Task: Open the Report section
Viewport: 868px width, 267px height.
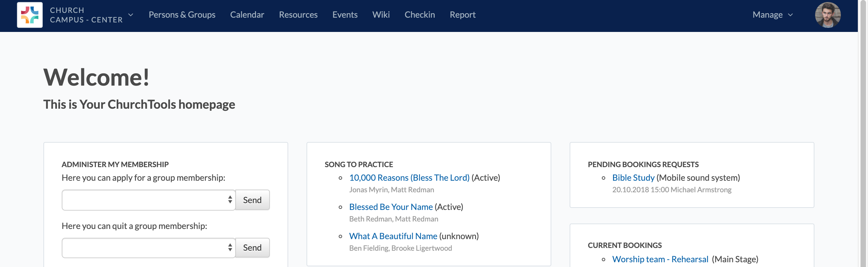Action: [462, 15]
